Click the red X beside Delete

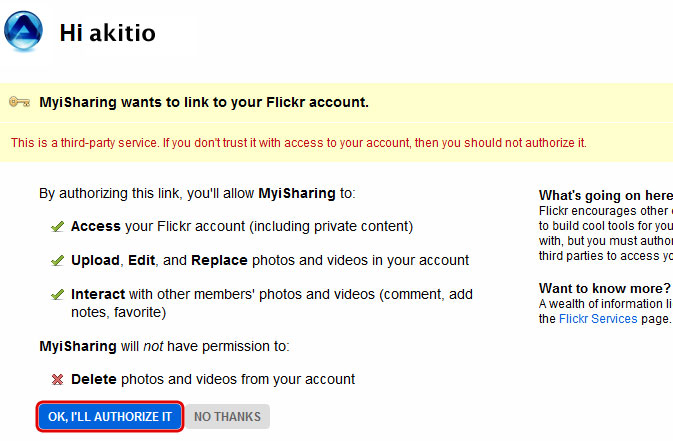pos(58,380)
